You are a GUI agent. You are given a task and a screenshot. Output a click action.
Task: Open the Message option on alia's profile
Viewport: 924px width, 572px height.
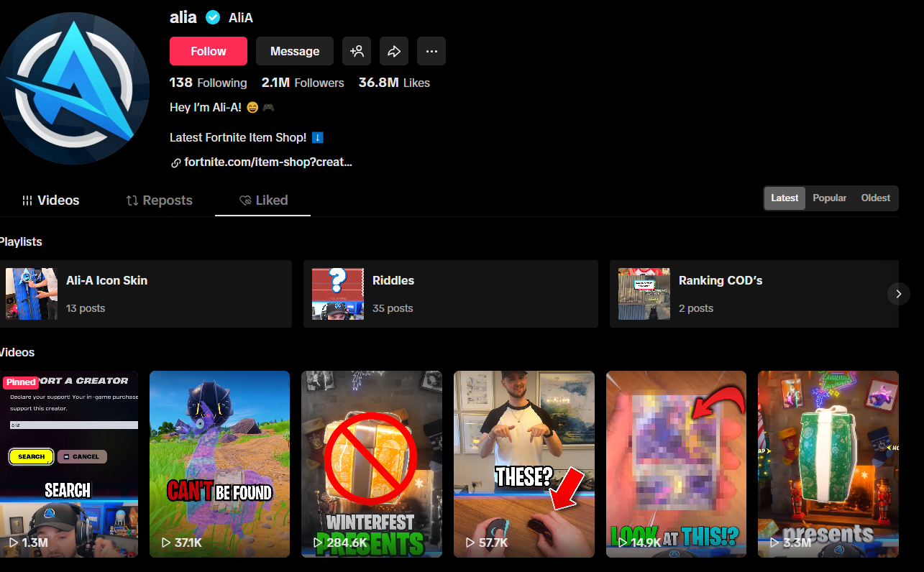pyautogui.click(x=294, y=51)
